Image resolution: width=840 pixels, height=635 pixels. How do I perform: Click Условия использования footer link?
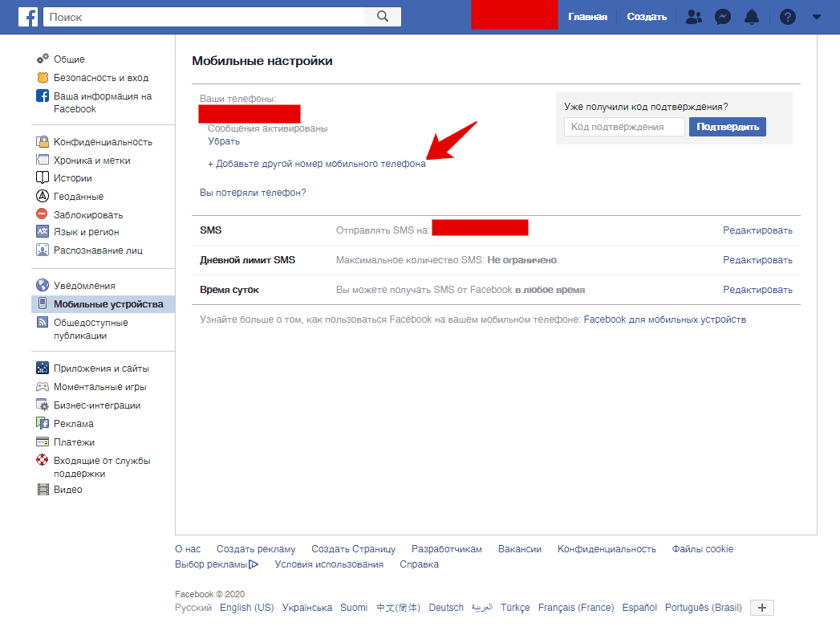[329, 564]
